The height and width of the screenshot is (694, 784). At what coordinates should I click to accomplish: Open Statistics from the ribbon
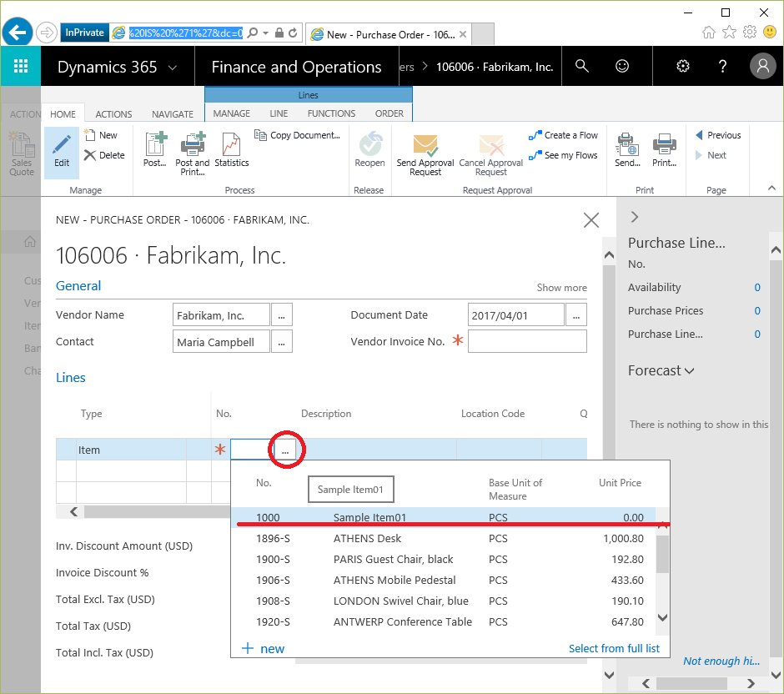[232, 149]
